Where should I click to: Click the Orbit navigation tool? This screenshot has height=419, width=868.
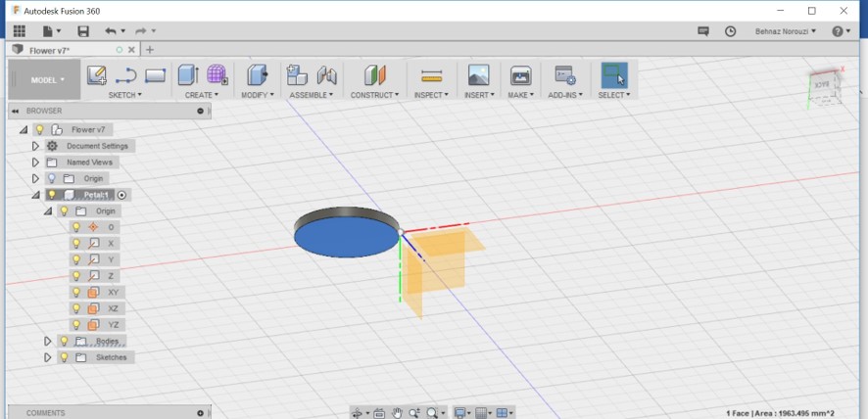pyautogui.click(x=357, y=413)
